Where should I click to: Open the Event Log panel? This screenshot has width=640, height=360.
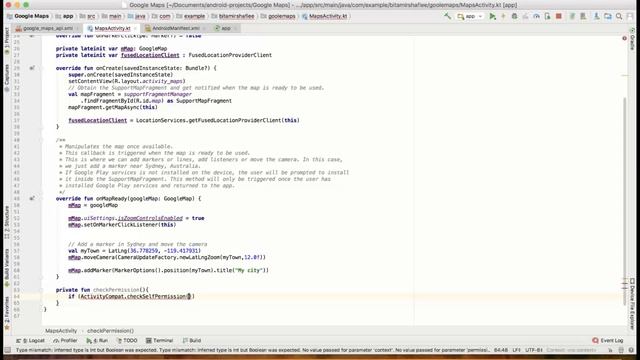coord(608,340)
